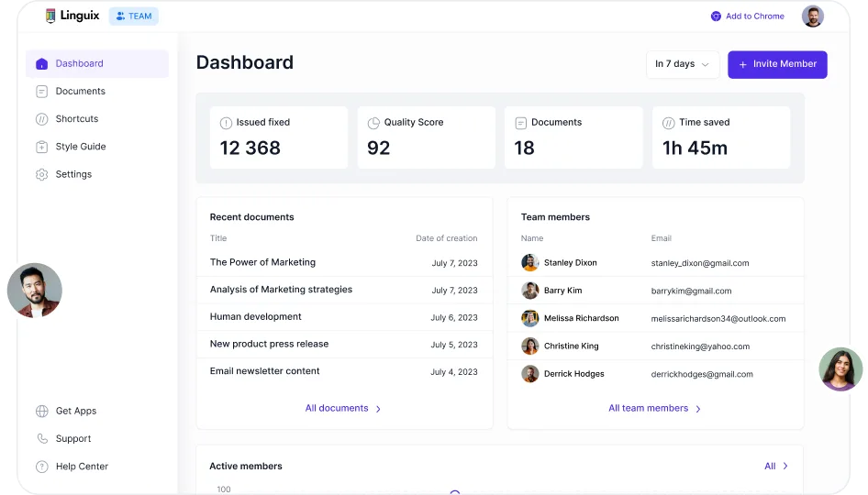The image size is (868, 495).
Task: Click the Add to Chrome icon
Action: (x=716, y=16)
